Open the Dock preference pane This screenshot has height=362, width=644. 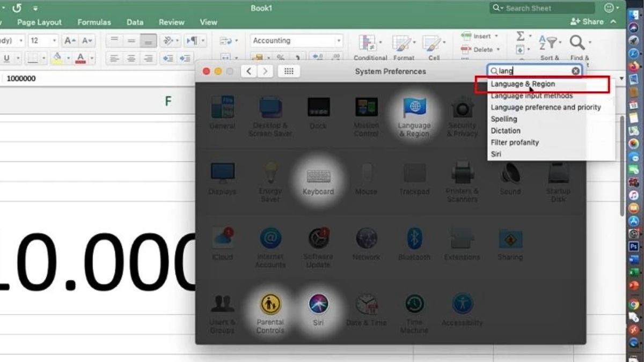(x=318, y=113)
